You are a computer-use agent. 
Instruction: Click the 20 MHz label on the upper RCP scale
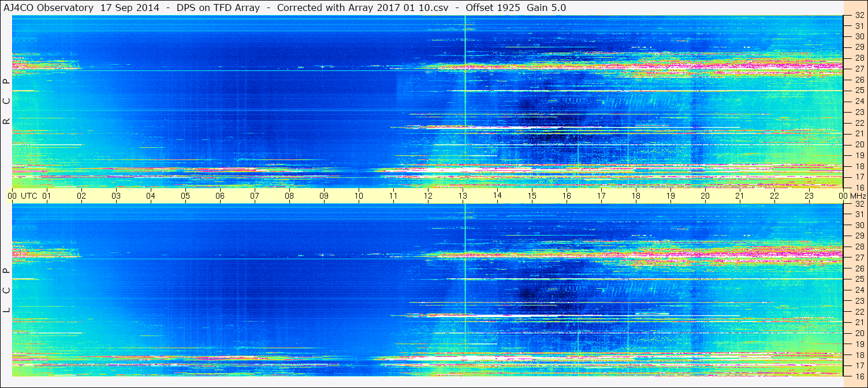(x=859, y=144)
